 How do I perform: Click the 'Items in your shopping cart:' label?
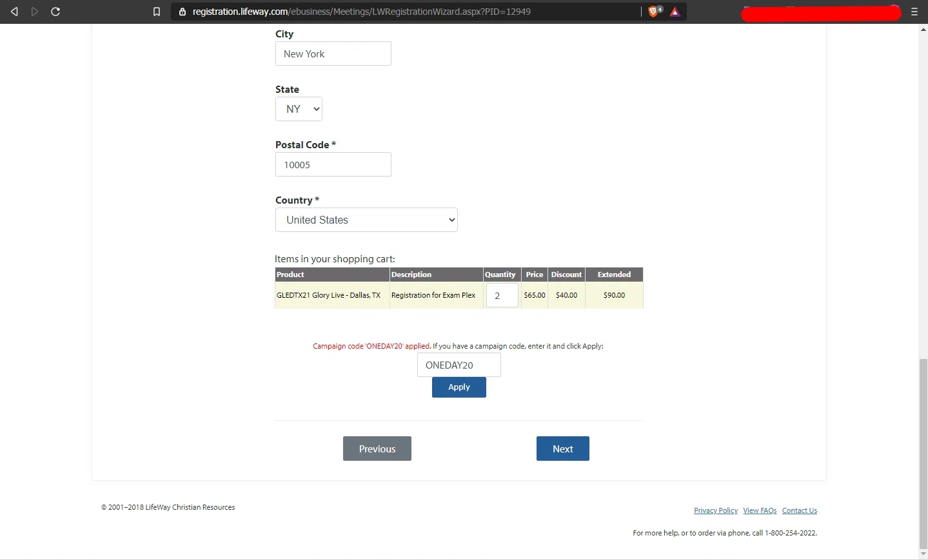(x=335, y=259)
